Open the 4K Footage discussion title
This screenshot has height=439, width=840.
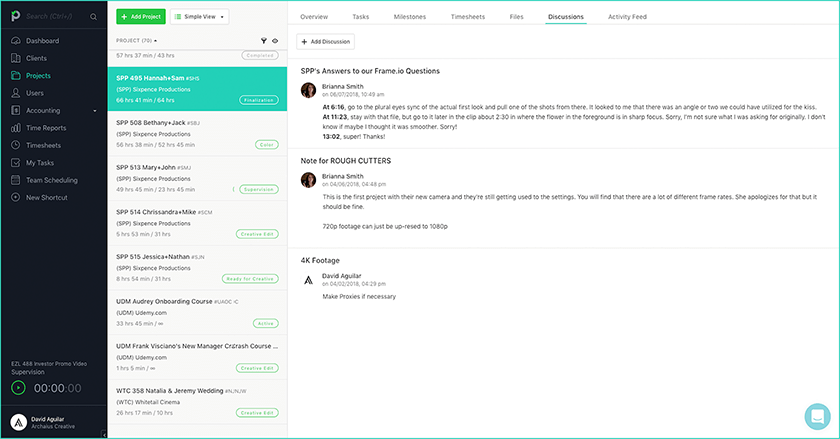pyautogui.click(x=320, y=261)
